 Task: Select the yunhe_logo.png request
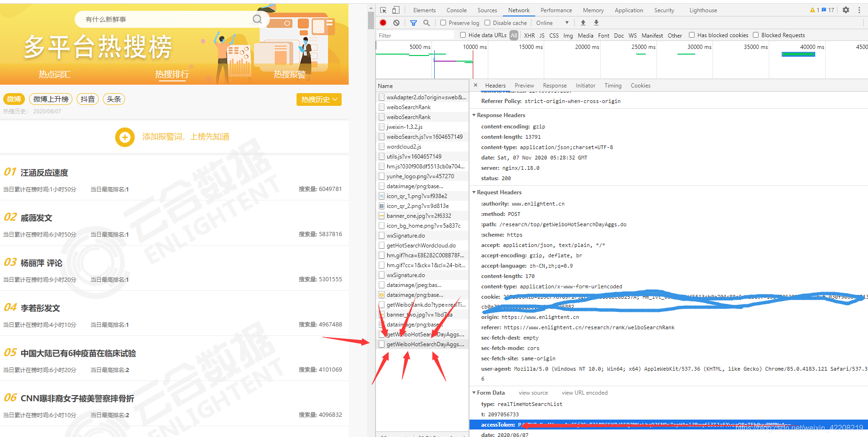click(422, 176)
